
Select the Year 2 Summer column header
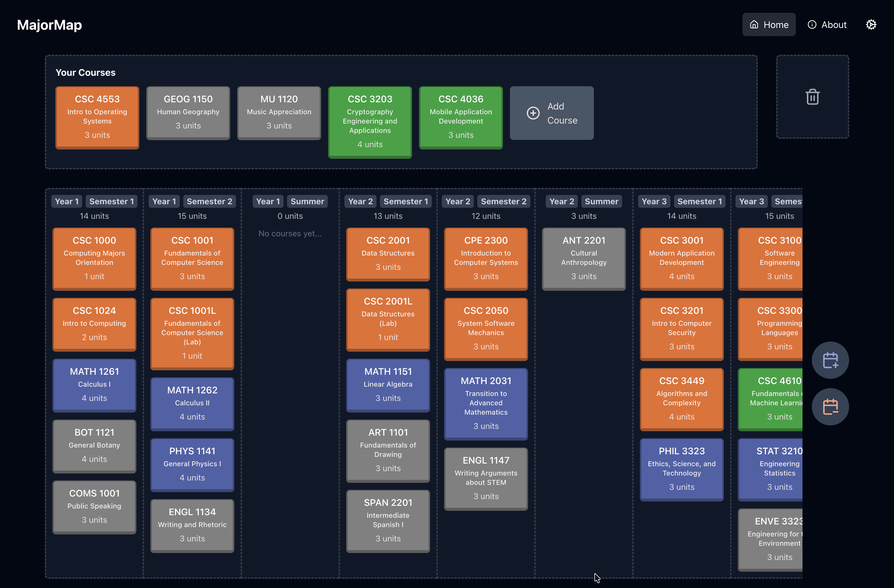[584, 201]
